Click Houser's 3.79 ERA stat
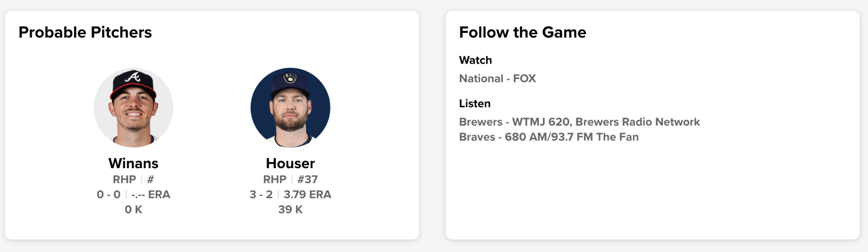This screenshot has height=252, width=868. click(x=307, y=195)
